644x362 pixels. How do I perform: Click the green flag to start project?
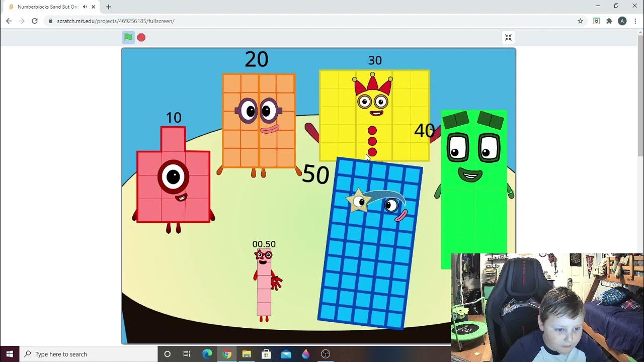[128, 37]
